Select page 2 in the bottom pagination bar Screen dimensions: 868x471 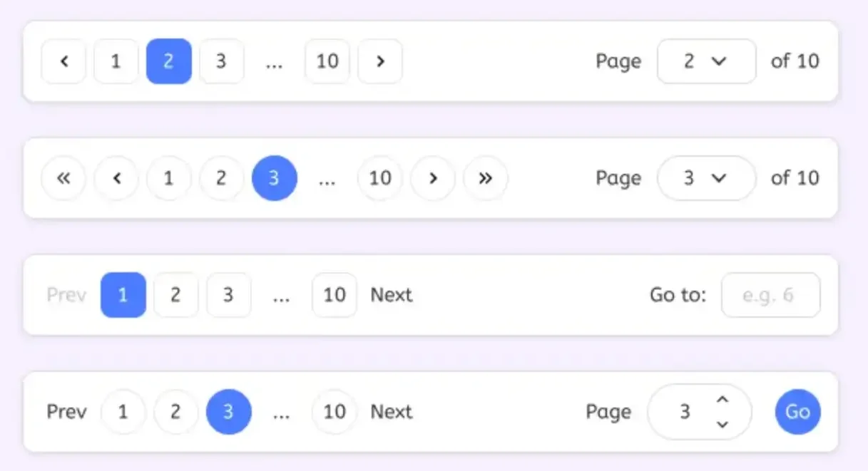(x=176, y=412)
